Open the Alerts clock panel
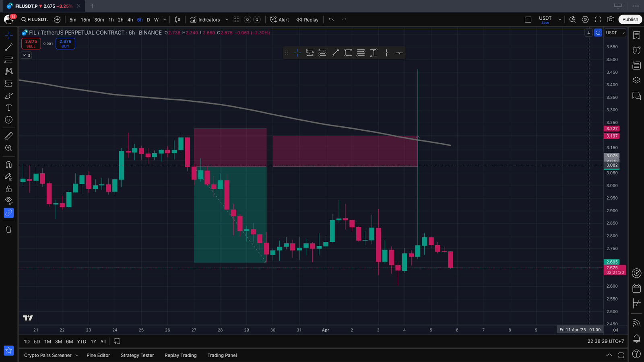 pyautogui.click(x=636, y=50)
